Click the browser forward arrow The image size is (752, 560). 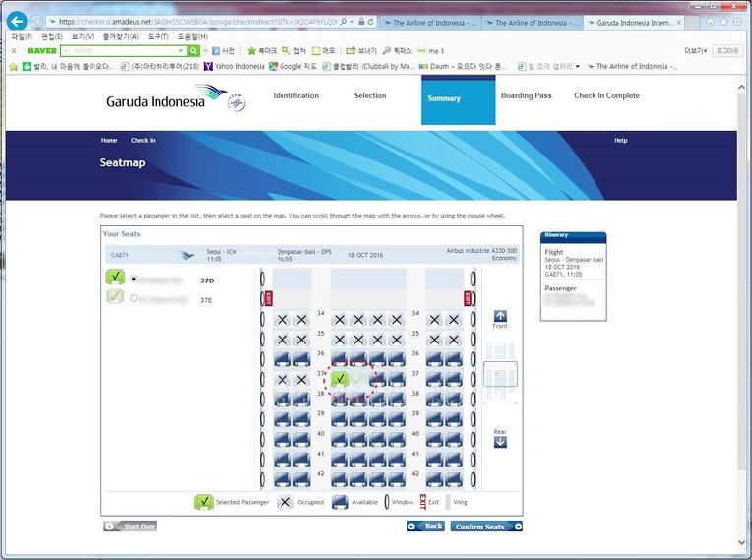(36, 22)
